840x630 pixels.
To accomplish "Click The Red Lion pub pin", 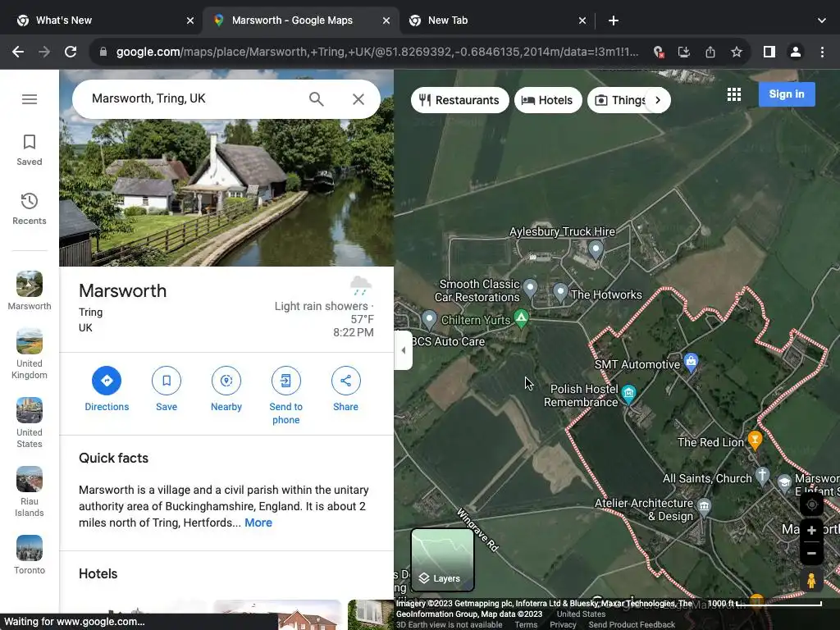I will pos(755,440).
